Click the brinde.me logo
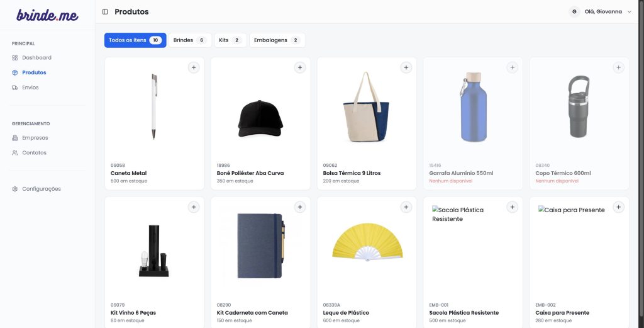This screenshot has width=644, height=328. [47, 15]
